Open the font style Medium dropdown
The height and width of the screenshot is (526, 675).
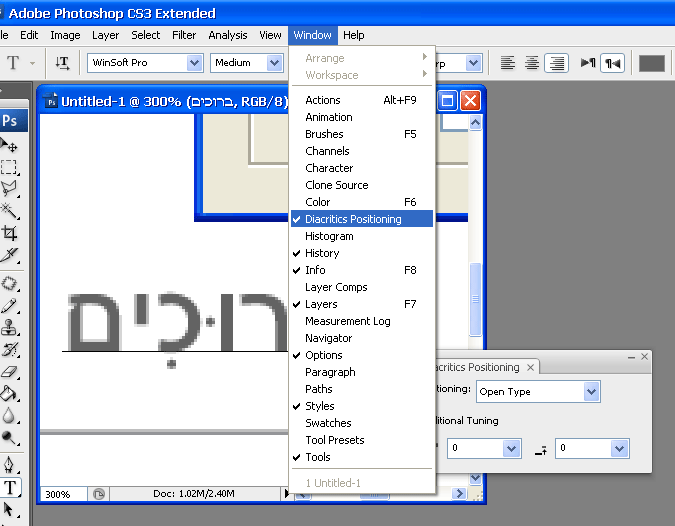tap(274, 63)
